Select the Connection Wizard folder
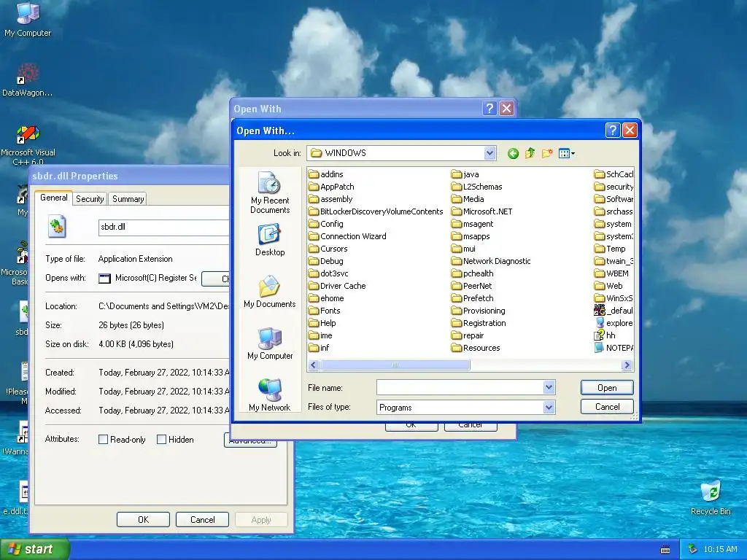The image size is (747, 560). click(x=347, y=236)
